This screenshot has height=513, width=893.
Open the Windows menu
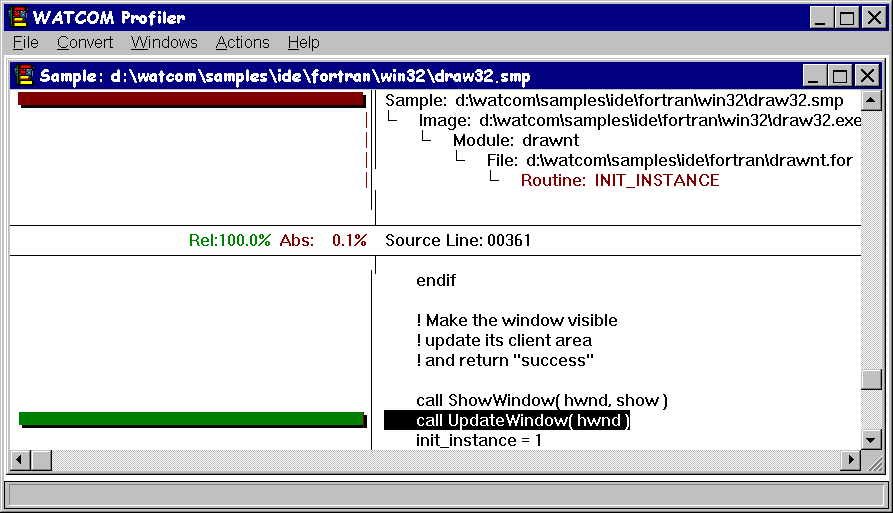point(164,42)
